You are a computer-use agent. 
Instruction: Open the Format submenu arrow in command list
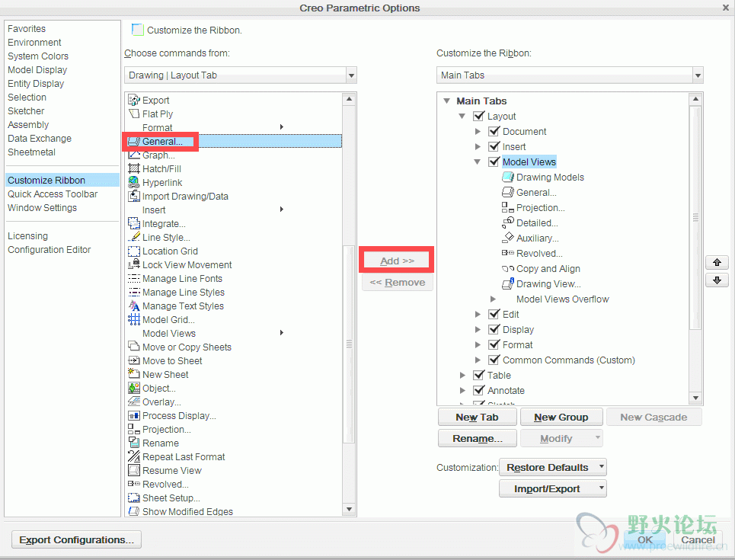tap(282, 127)
